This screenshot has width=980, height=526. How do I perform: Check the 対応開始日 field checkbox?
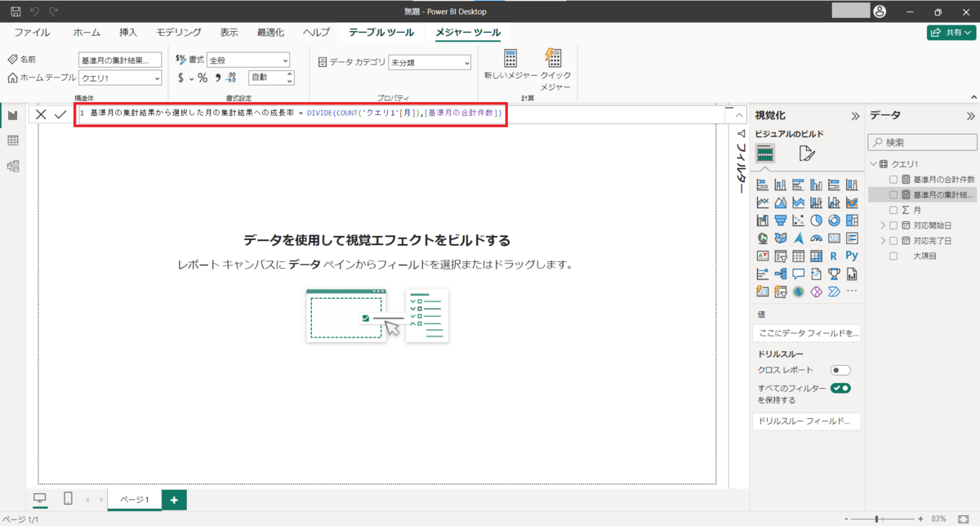(893, 225)
